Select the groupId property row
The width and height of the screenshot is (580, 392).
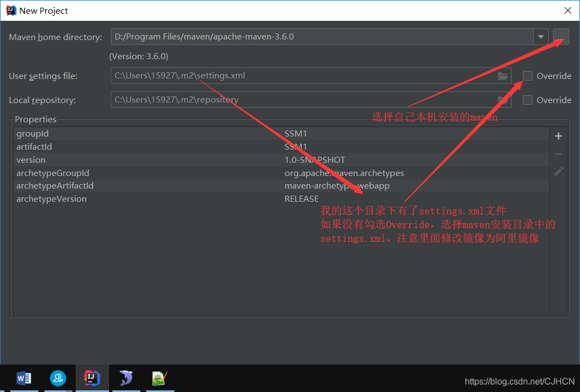click(x=281, y=134)
